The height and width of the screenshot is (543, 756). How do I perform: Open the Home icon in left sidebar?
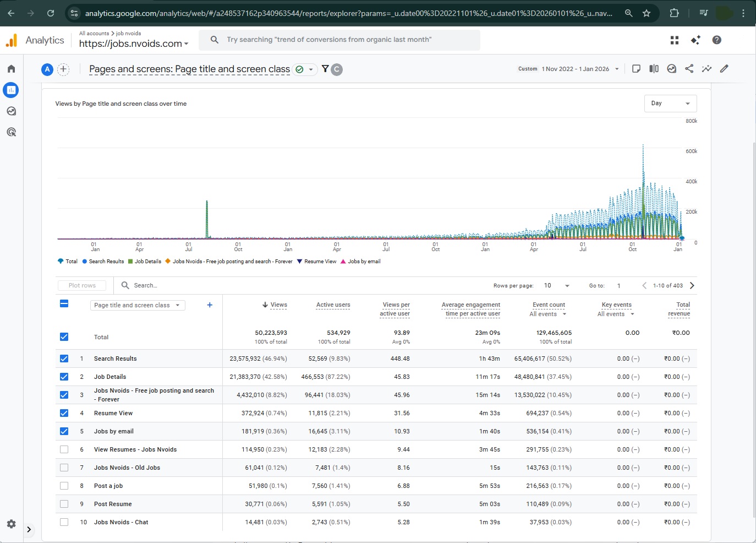[11, 69]
